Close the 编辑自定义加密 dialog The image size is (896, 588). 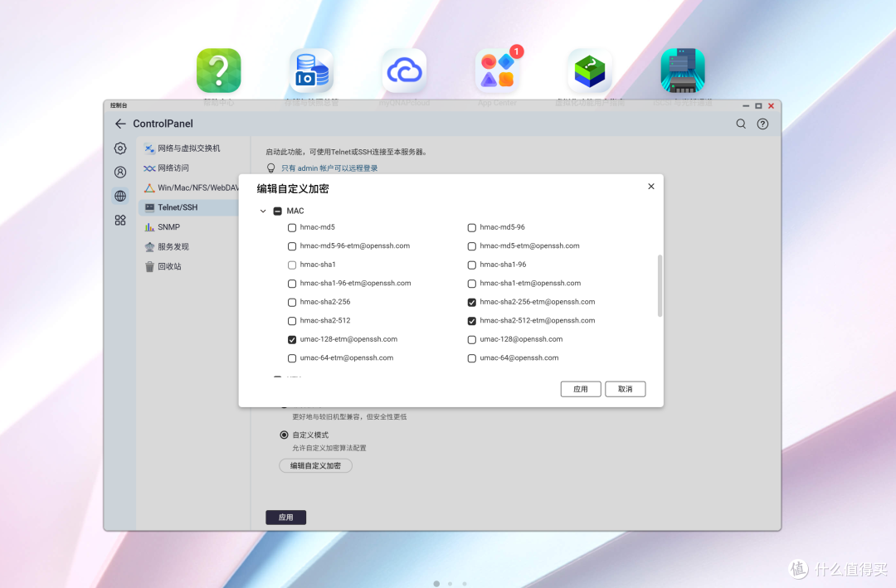pos(651,187)
